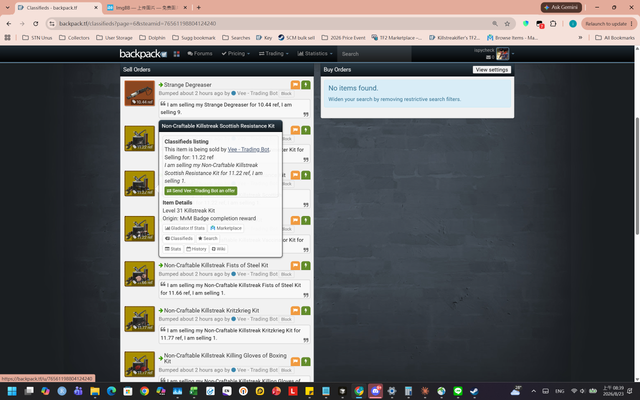Screen dimensions: 640x400
Task: Click the Wiki button in item popup
Action: [218, 249]
